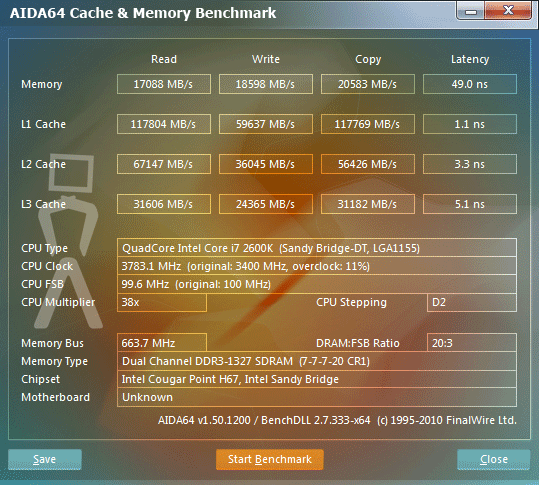Click the Memory Latency 49.0 ns box
Image resolution: width=539 pixels, height=485 pixels.
470,84
